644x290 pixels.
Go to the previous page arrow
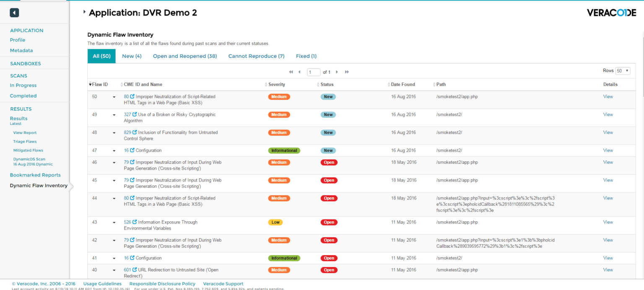click(299, 72)
